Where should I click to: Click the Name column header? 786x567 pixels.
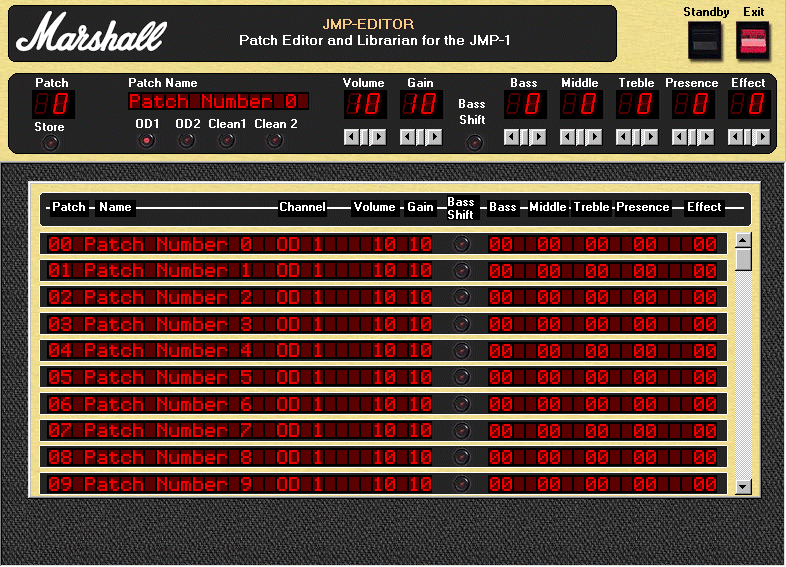[x=115, y=207]
